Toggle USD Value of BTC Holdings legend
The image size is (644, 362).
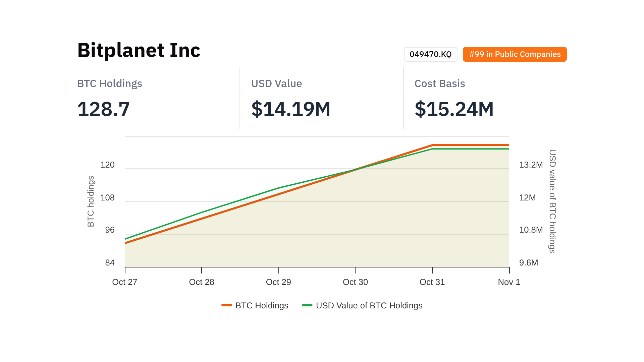(x=369, y=305)
